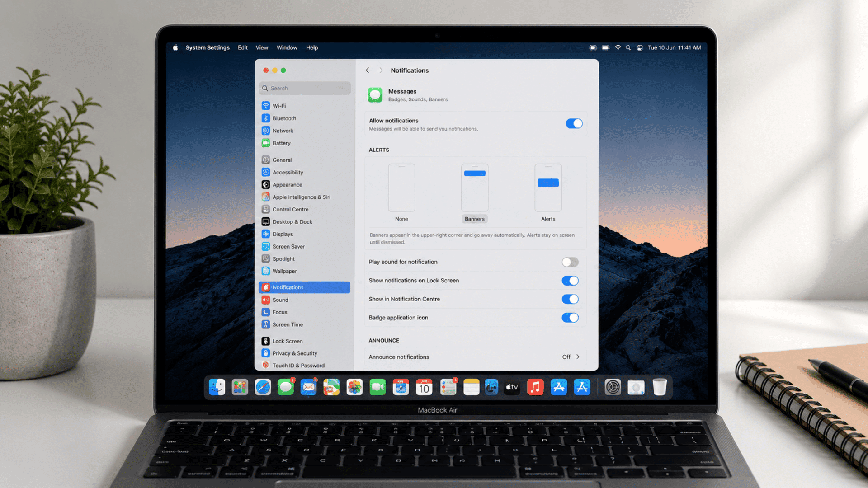
Task: Open the Window menu
Action: (287, 47)
